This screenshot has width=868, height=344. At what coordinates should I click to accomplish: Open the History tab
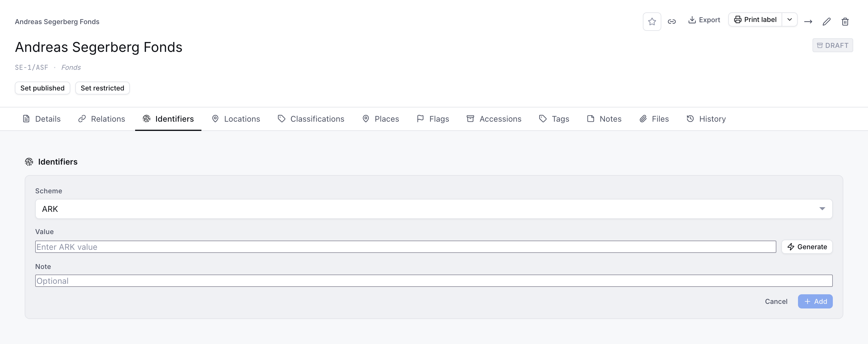click(706, 119)
